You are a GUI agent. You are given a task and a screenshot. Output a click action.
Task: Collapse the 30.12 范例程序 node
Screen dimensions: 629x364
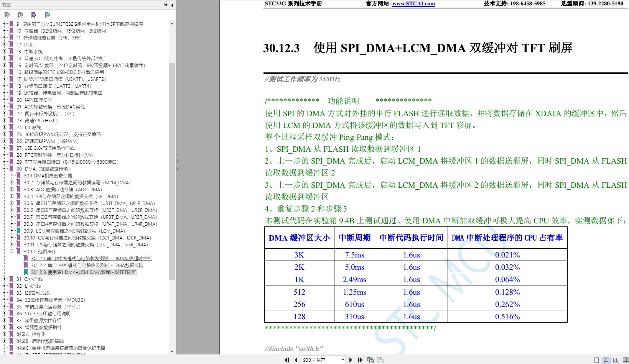pyautogui.click(x=12, y=251)
